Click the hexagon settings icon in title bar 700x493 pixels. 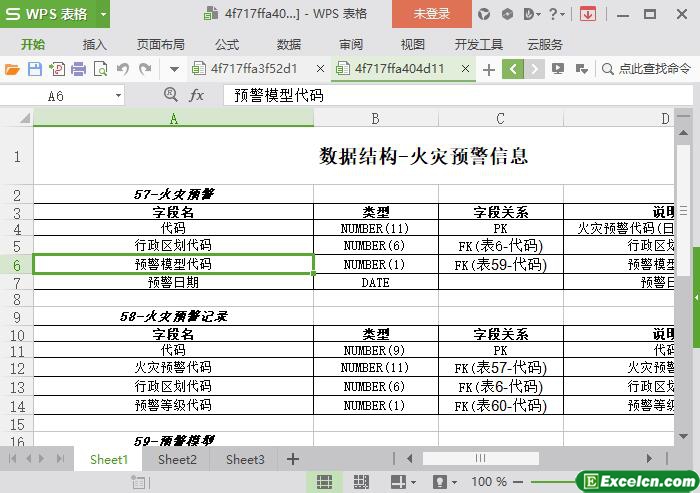507,14
